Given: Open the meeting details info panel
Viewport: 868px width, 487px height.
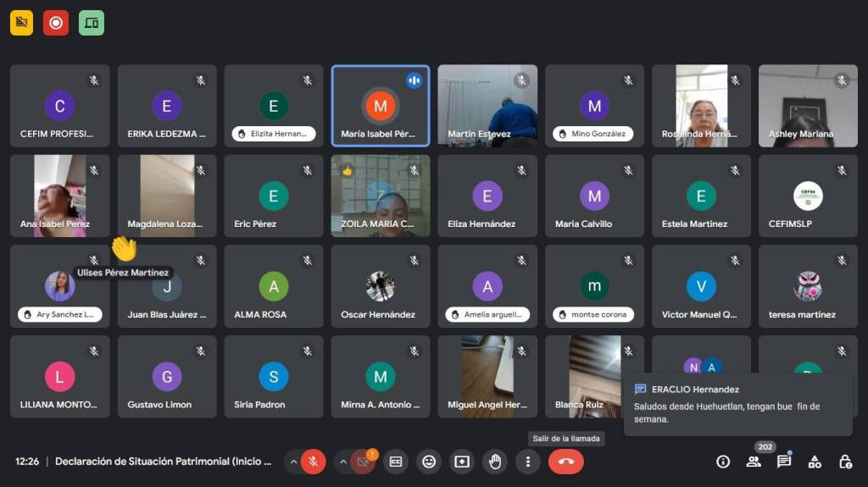Looking at the screenshot, I should coord(723,462).
